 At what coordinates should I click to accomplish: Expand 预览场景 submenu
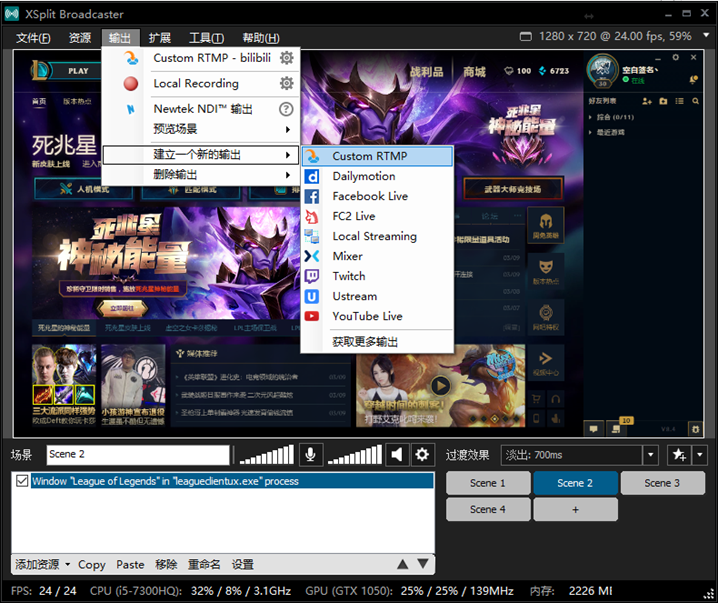tap(201, 129)
